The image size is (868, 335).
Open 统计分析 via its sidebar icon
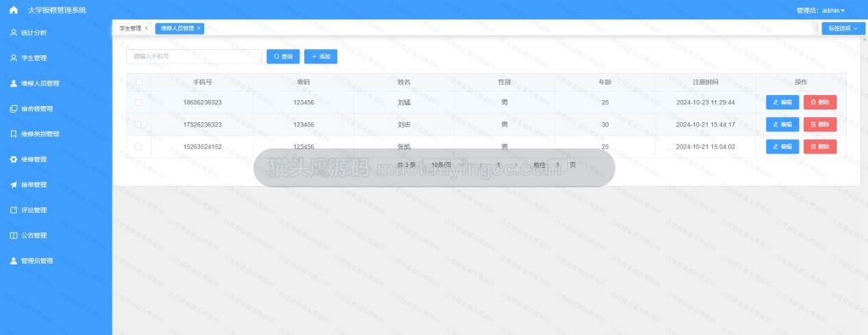[x=14, y=33]
